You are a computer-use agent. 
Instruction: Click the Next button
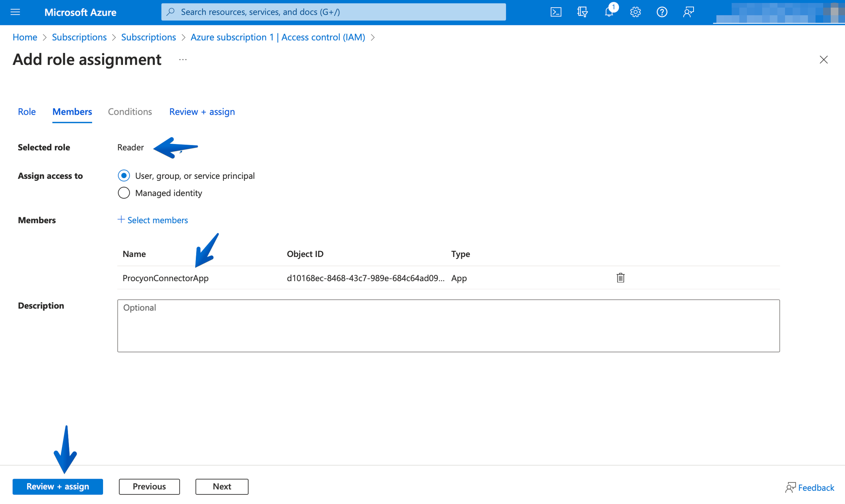coord(222,486)
